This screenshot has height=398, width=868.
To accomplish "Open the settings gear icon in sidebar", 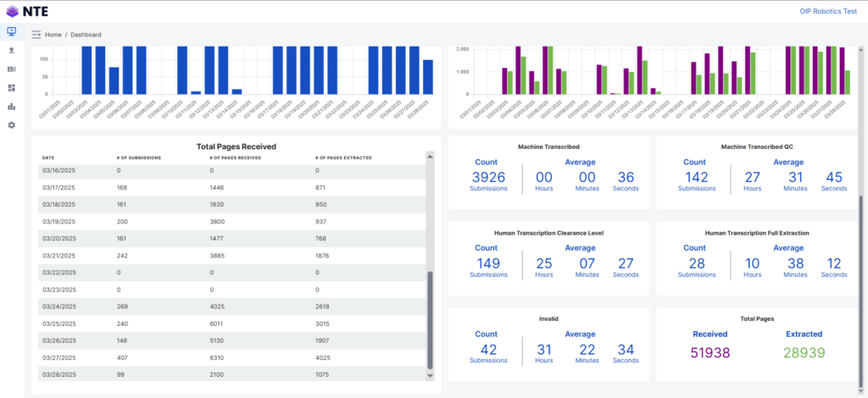I will pos(11,125).
